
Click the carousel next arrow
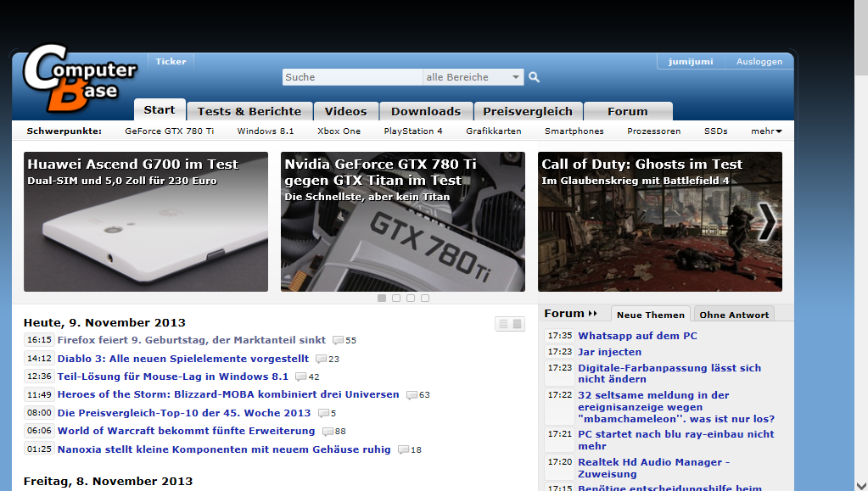[x=767, y=221]
